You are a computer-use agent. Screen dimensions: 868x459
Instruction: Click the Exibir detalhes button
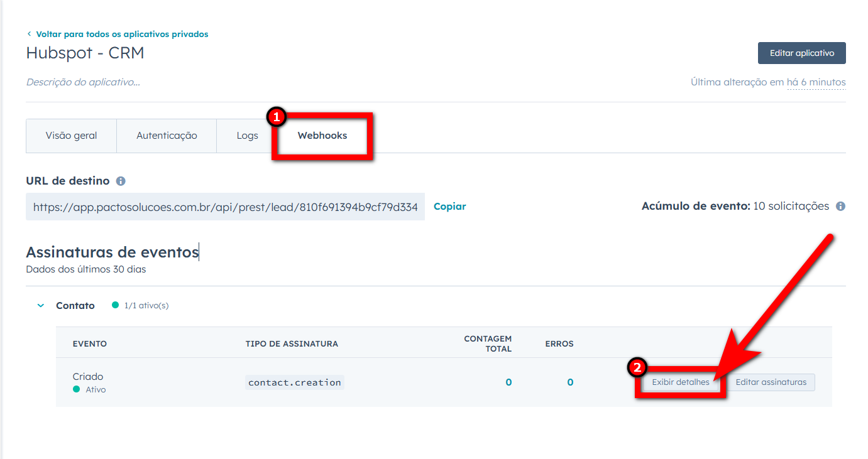(681, 382)
